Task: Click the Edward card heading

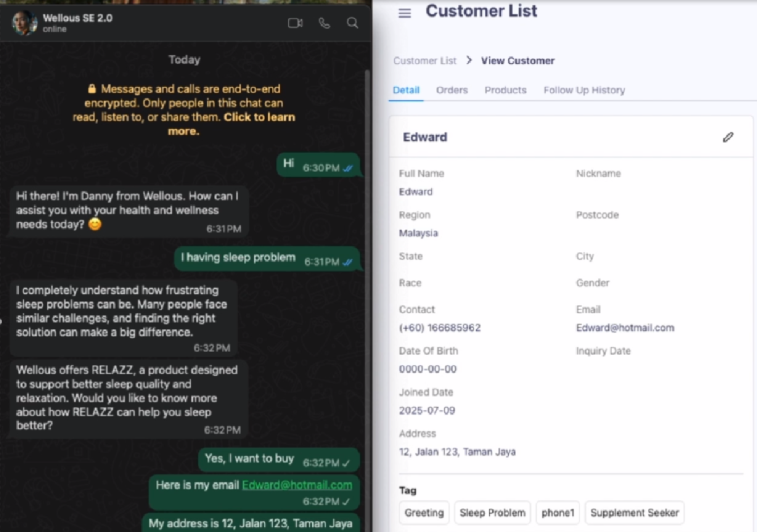Action: 425,137
